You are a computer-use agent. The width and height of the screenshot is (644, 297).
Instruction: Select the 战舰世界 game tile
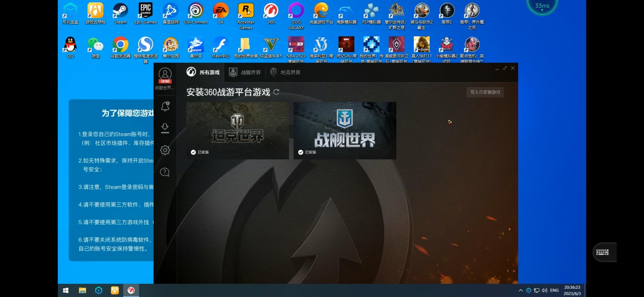point(345,131)
